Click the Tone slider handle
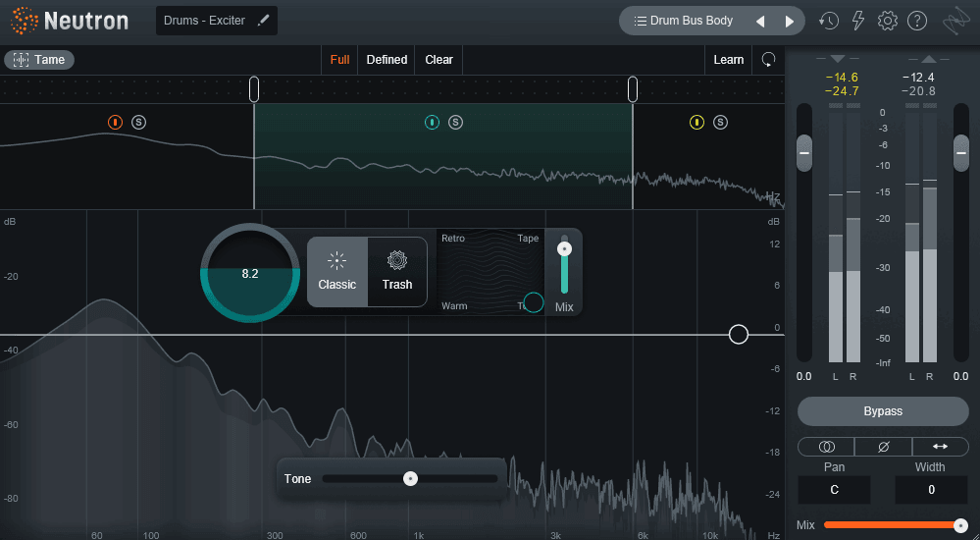 tap(410, 479)
